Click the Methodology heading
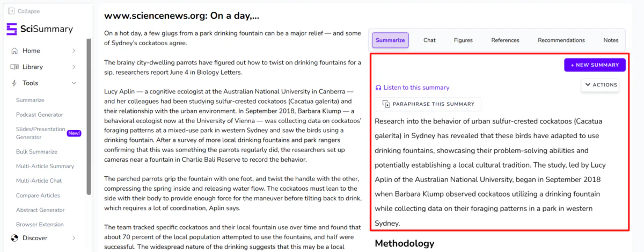Image resolution: width=644 pixels, height=252 pixels. pos(404,243)
